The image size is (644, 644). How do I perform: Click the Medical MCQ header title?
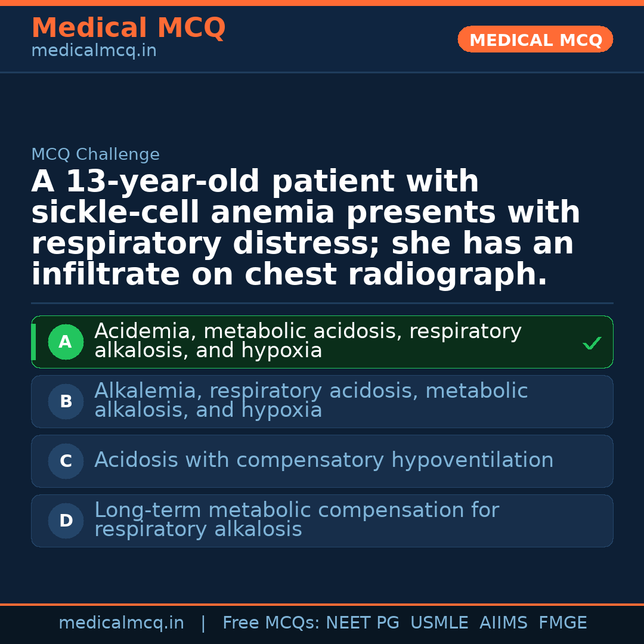(128, 28)
